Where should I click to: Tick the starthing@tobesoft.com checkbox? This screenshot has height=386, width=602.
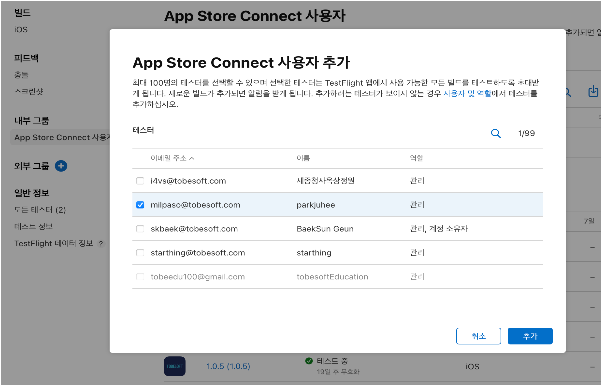(140, 253)
